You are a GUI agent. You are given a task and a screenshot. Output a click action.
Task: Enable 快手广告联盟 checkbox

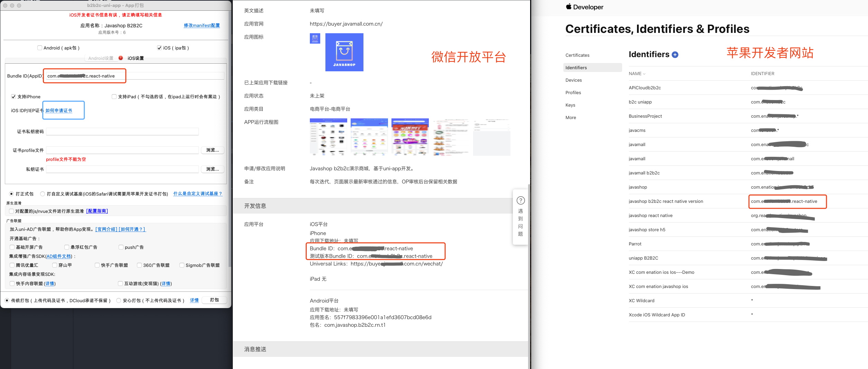click(x=97, y=265)
